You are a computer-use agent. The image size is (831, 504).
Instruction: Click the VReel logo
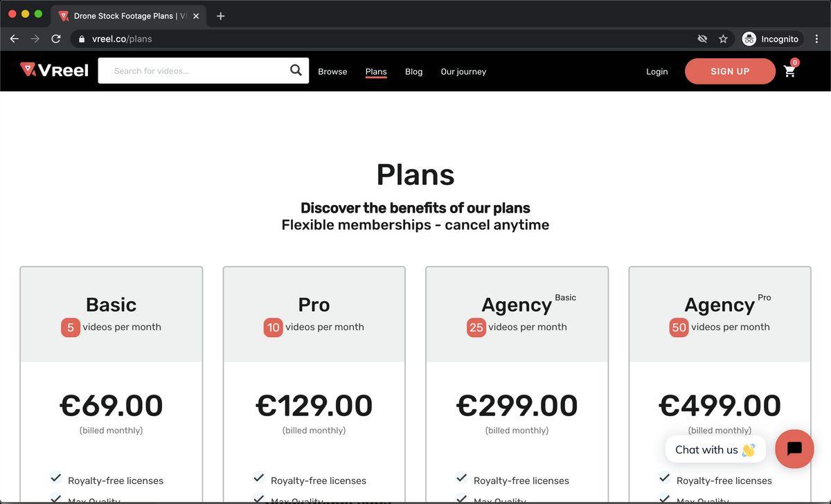point(54,70)
